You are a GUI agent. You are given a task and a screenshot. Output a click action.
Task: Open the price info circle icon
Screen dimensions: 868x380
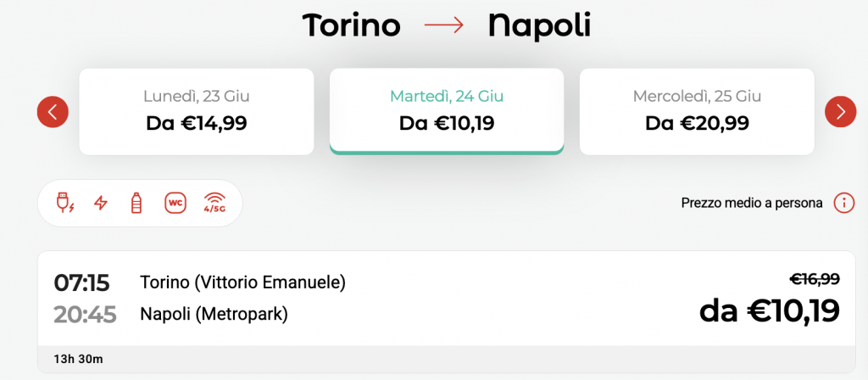point(844,204)
